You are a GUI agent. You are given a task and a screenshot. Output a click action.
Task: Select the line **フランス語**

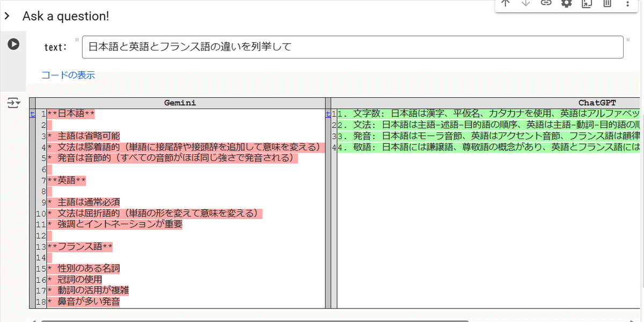pos(80,247)
